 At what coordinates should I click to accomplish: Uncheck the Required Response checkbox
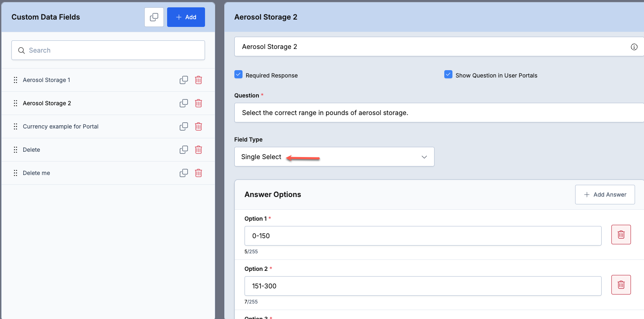point(238,74)
